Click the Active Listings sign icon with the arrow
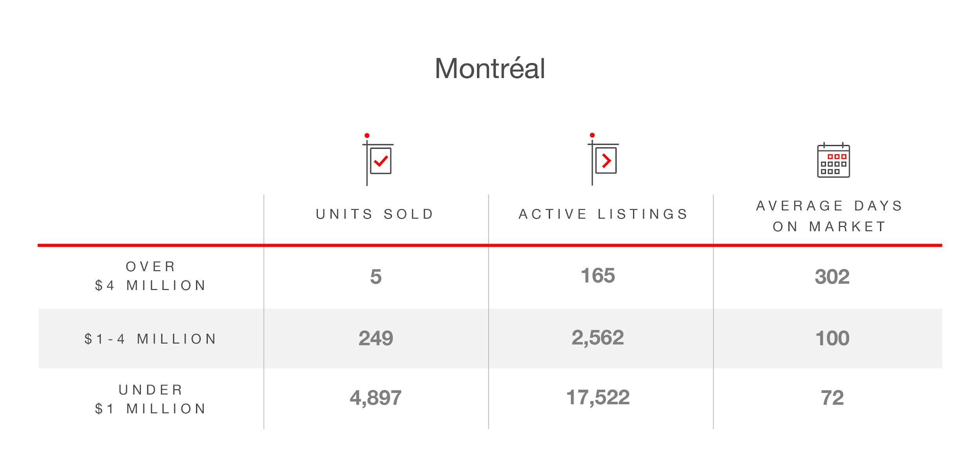Screen dimensions: 980x452 coord(603,159)
